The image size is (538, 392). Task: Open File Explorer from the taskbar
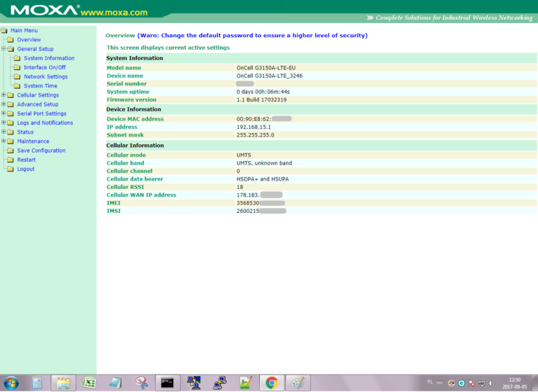click(x=64, y=383)
